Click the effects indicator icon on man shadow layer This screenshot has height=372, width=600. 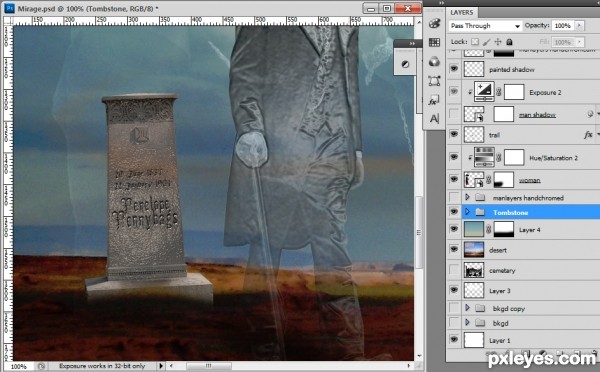point(590,114)
